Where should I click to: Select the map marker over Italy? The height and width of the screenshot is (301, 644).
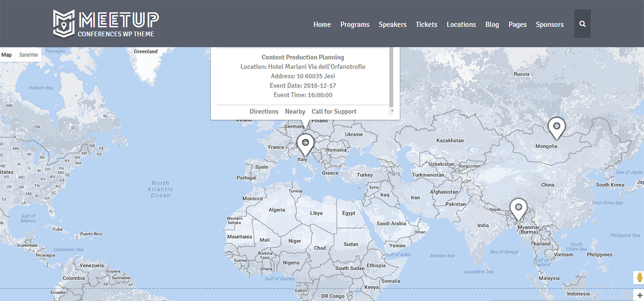(305, 145)
